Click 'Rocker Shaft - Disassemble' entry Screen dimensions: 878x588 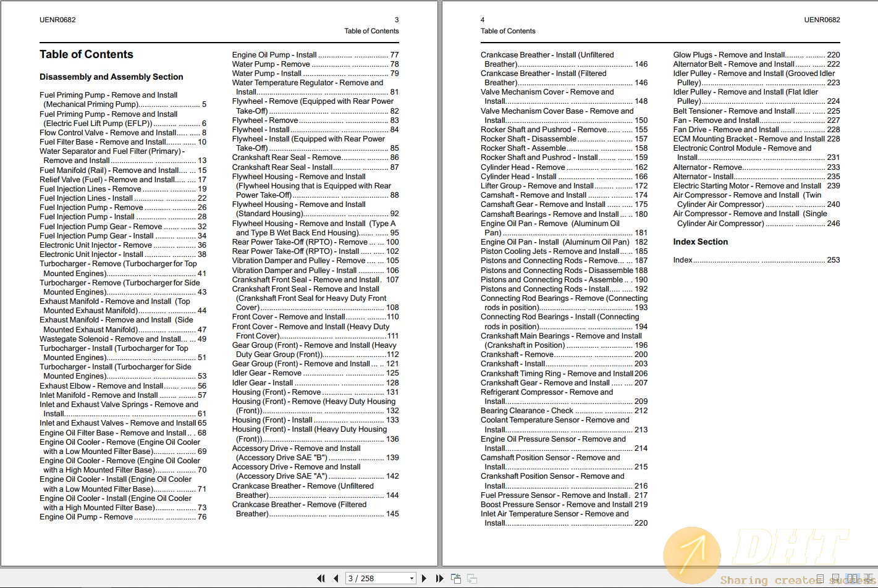(x=564, y=139)
